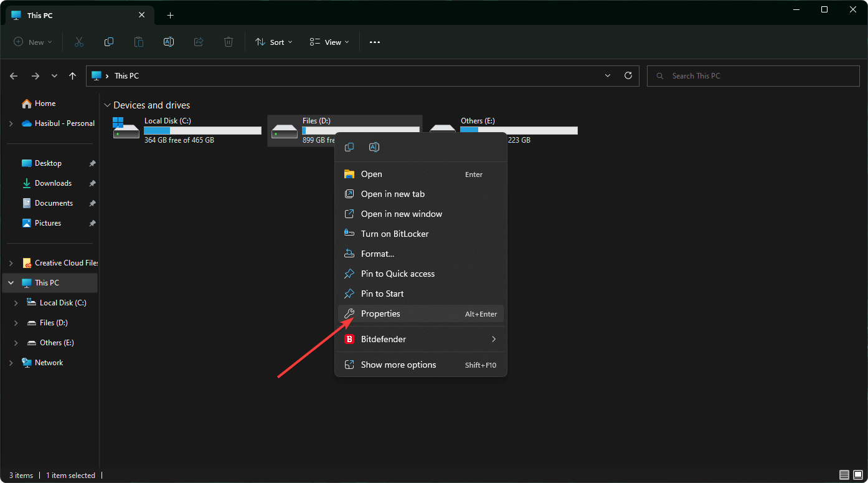868x483 pixels.
Task: Click the Cut icon in toolbar
Action: tap(79, 42)
